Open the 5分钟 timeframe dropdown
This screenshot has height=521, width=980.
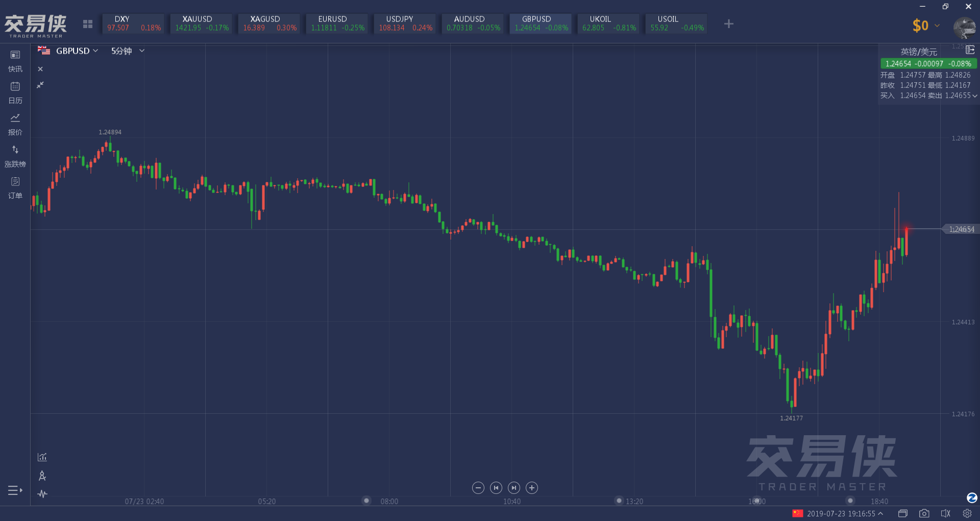click(128, 51)
